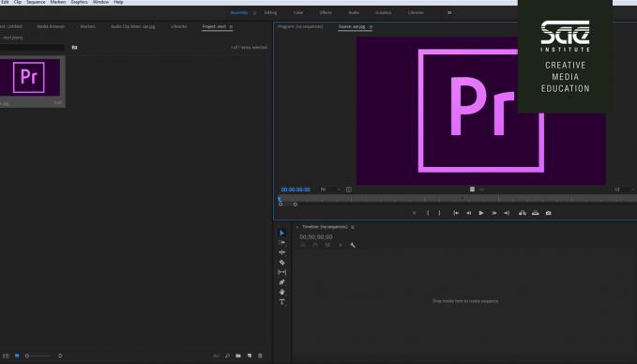Click the Go to In point button

(456, 213)
